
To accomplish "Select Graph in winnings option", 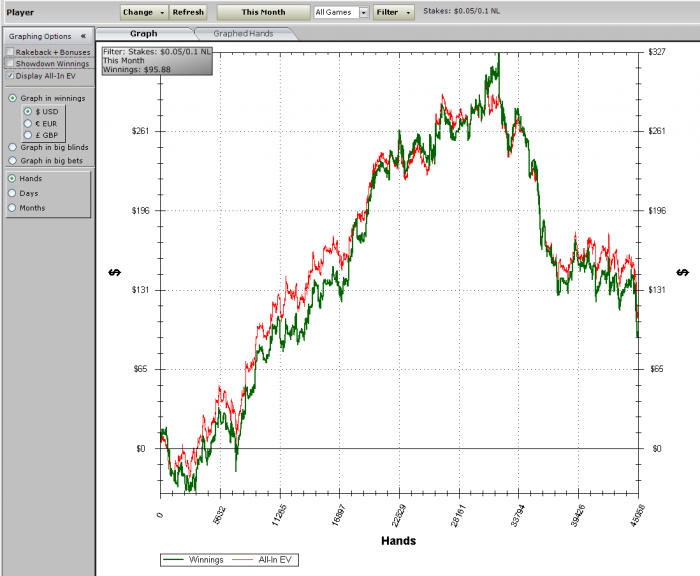I will (12, 99).
